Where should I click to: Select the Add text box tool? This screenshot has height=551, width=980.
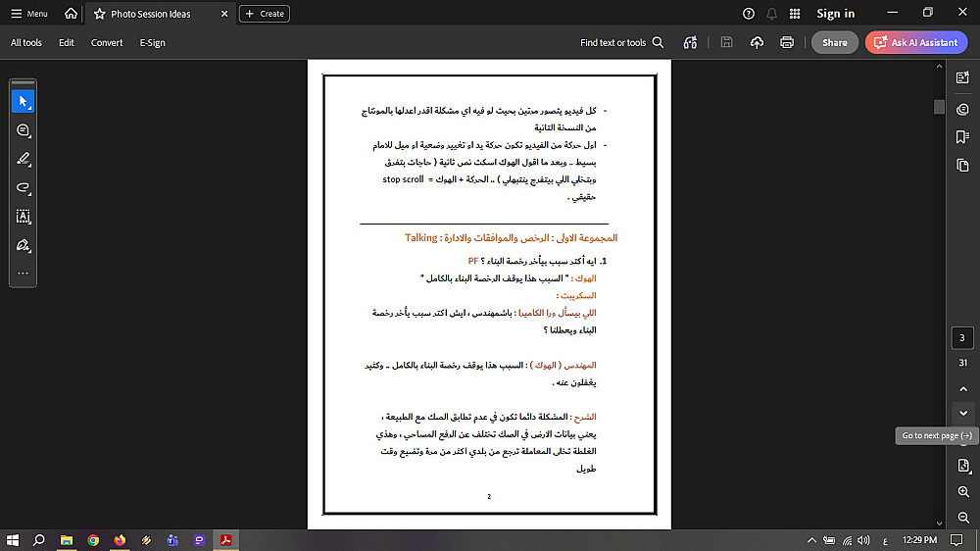click(x=24, y=217)
